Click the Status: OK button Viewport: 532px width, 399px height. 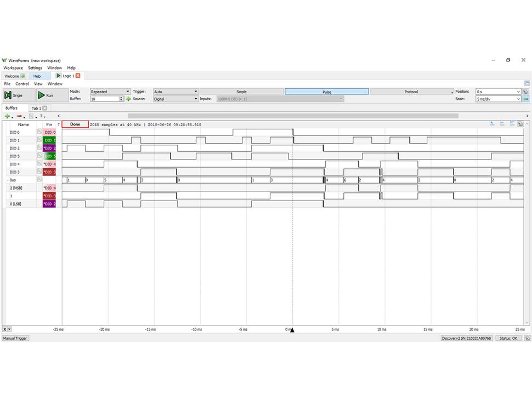507,338
